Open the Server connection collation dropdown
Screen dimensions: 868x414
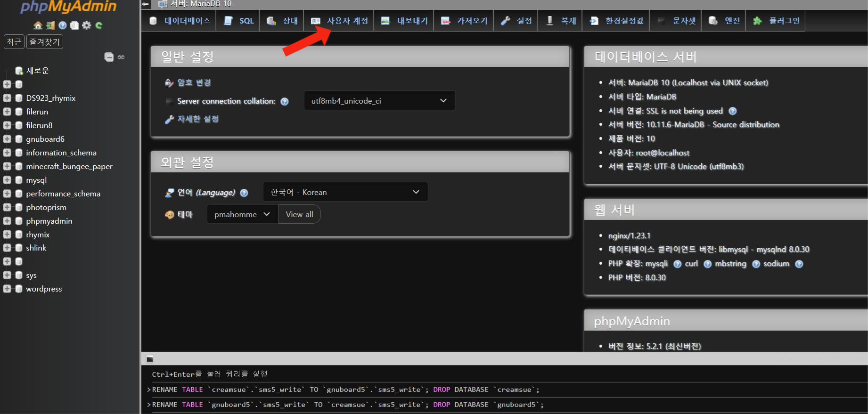point(379,101)
